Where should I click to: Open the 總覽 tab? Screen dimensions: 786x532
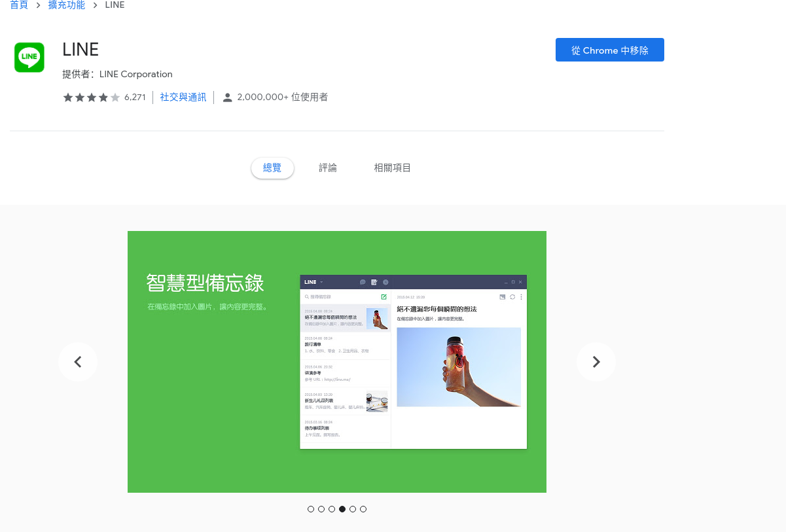coord(272,168)
